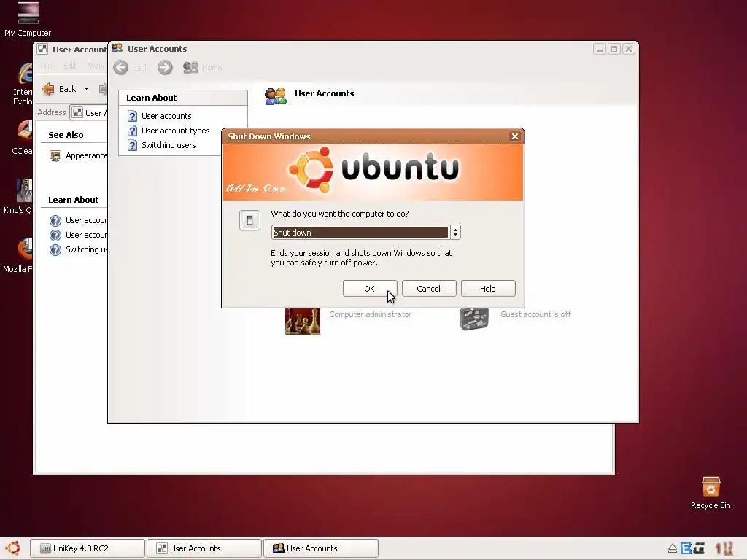Click the question icon beside 'User accounts'

pos(133,116)
